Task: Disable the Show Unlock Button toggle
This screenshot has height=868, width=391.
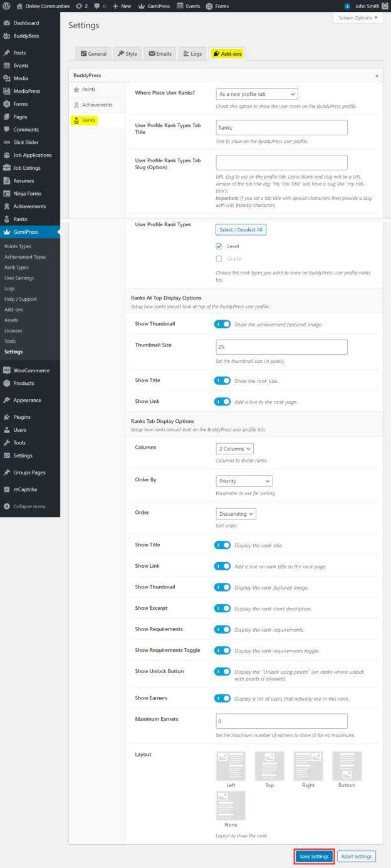Action: pos(222,671)
